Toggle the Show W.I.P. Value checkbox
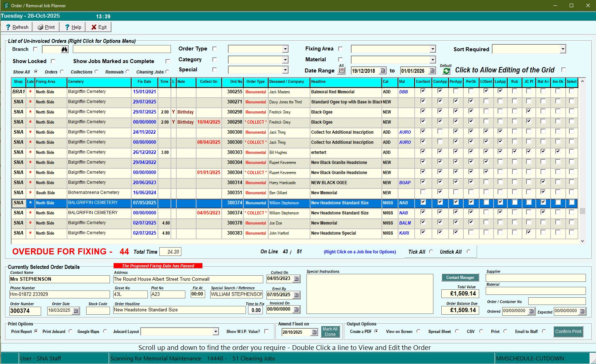 pyautogui.click(x=266, y=331)
